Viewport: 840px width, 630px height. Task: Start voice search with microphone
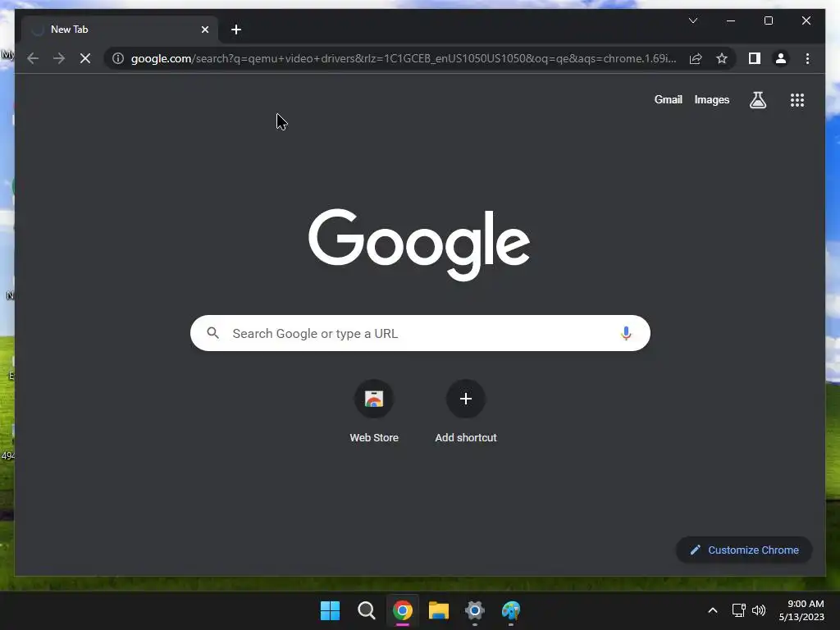click(626, 333)
